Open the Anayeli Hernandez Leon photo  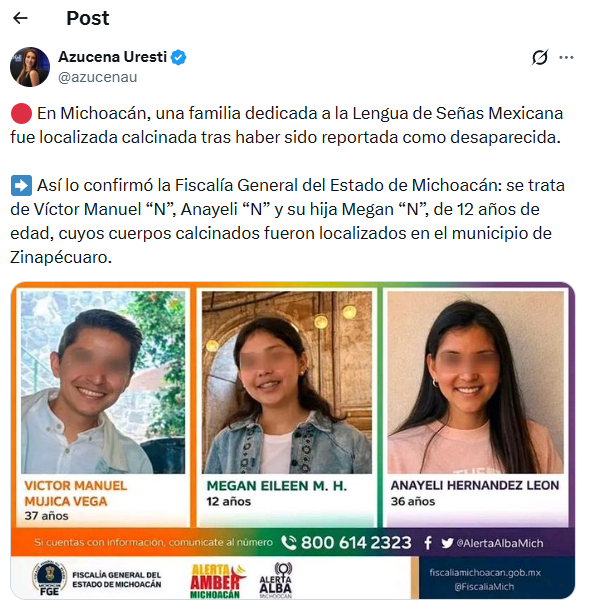tap(475, 382)
